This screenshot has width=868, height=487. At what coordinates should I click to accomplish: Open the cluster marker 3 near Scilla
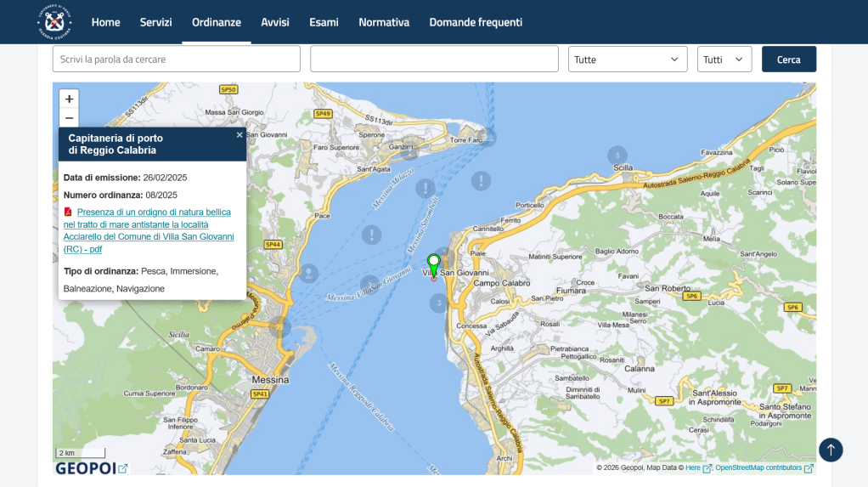(x=617, y=156)
